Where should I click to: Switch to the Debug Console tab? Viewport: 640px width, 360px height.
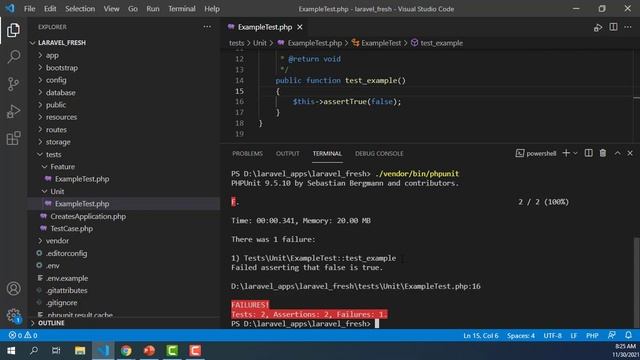(x=379, y=153)
